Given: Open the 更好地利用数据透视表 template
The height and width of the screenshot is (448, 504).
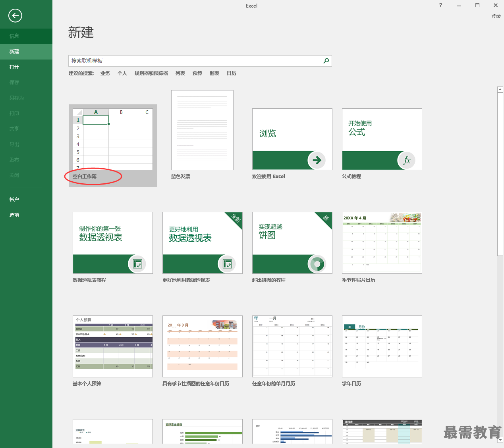Looking at the screenshot, I should coord(203,243).
